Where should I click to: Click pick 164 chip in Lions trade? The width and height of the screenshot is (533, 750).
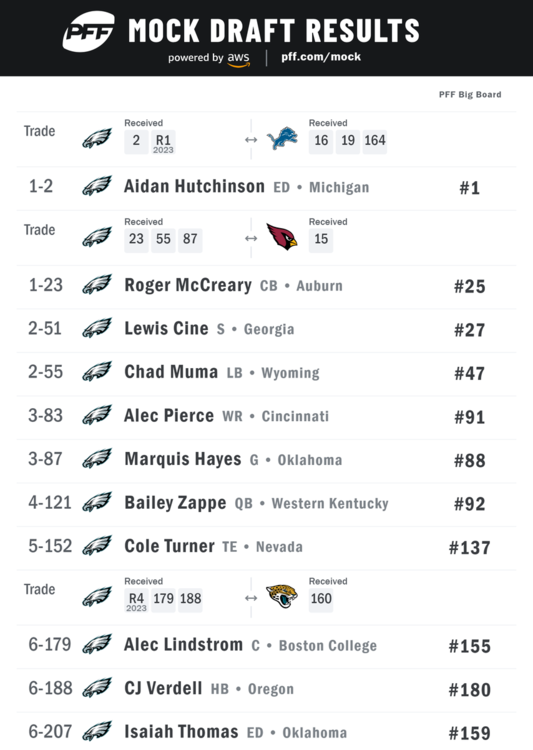[375, 141]
